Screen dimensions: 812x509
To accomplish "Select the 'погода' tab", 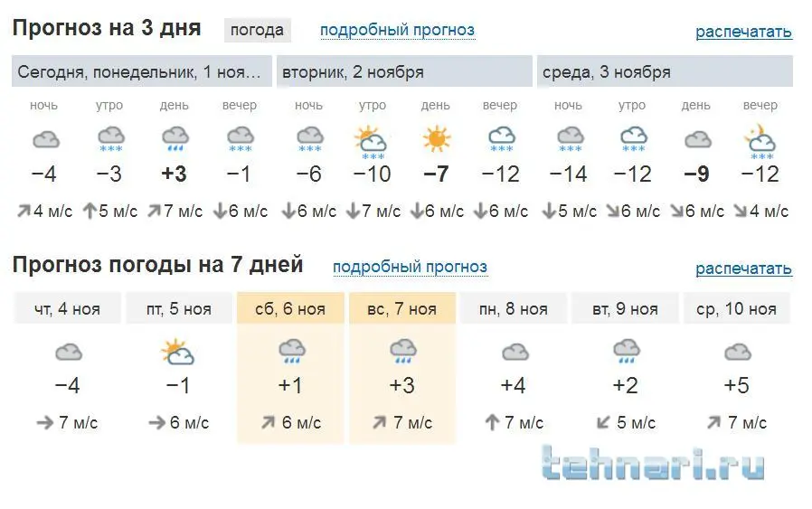I will [x=257, y=30].
